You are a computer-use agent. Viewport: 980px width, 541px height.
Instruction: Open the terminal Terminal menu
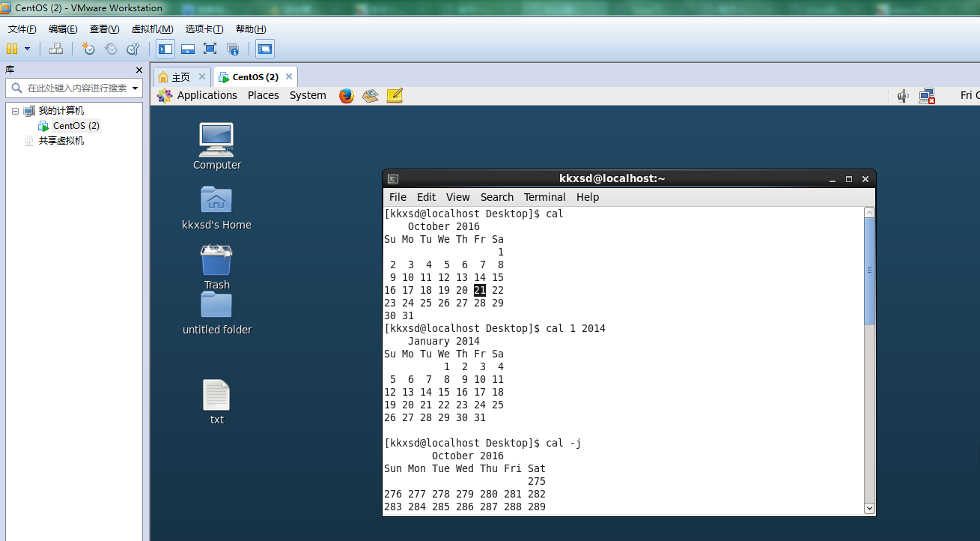pos(544,197)
